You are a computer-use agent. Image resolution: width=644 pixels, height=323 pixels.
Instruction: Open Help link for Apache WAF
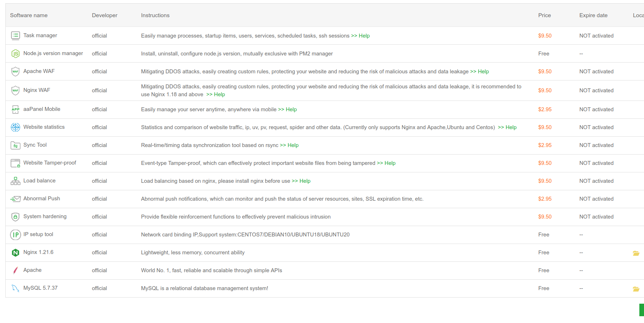pos(480,72)
